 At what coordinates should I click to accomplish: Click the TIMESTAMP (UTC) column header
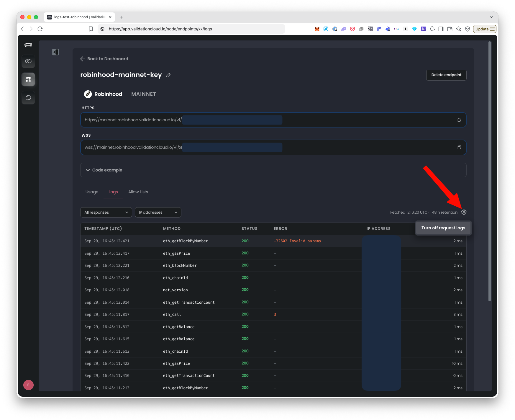point(103,229)
